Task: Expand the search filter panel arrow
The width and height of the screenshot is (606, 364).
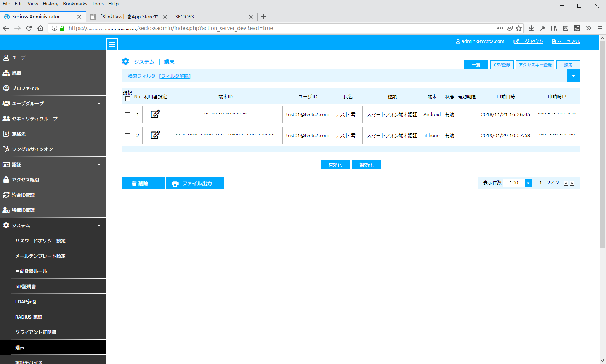Action: [573, 76]
